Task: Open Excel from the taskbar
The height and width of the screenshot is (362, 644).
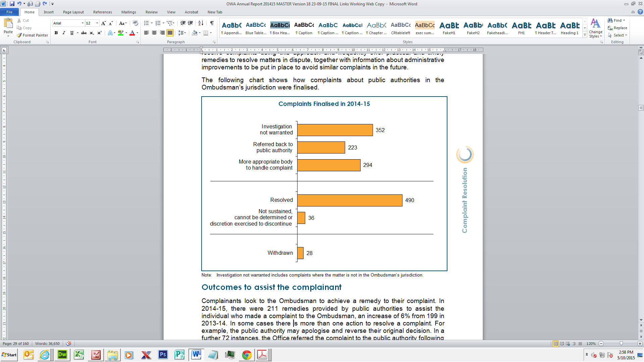Action: (x=79, y=355)
